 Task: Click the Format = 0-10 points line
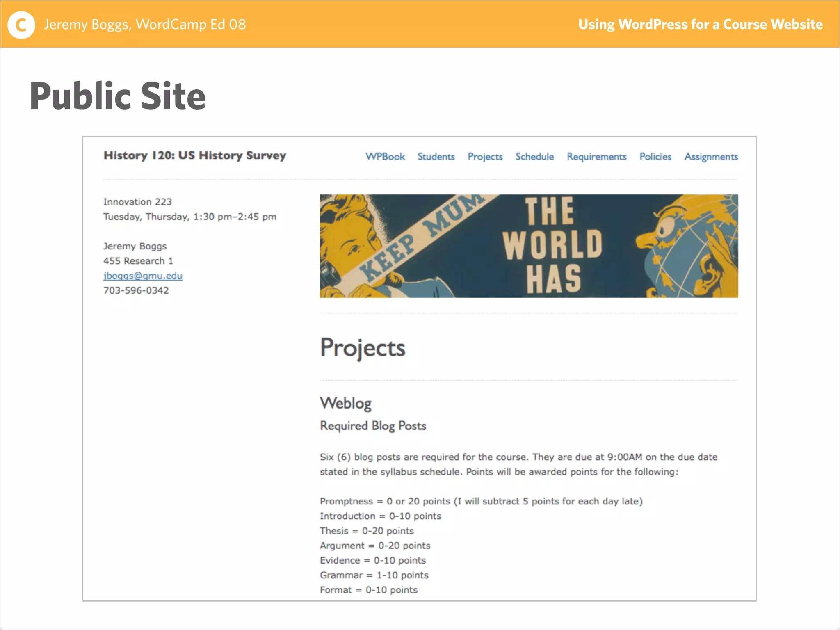(369, 590)
